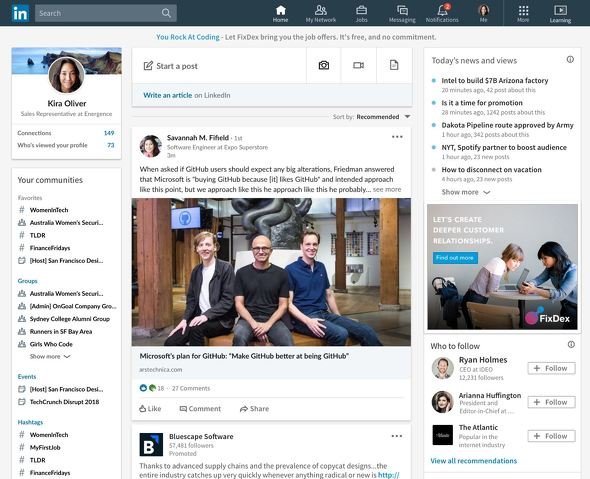Follow The Atlantic
This screenshot has width=590, height=479.
pos(551,436)
